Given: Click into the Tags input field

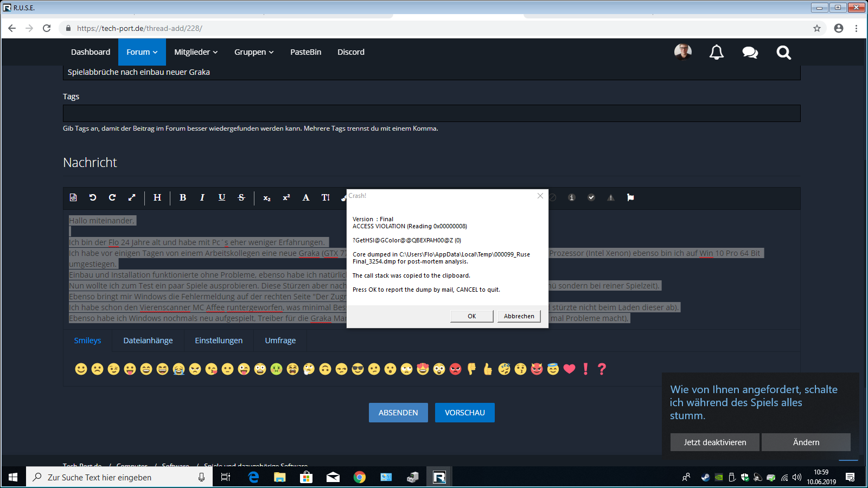Looking at the screenshot, I should (x=431, y=113).
